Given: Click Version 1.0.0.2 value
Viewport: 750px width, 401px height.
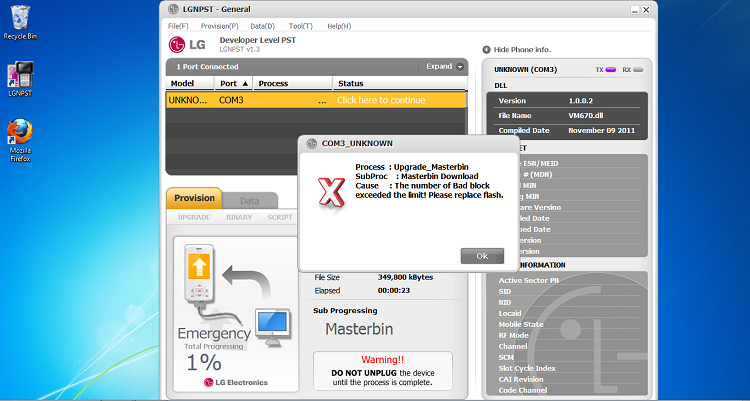Looking at the screenshot, I should coord(581,101).
